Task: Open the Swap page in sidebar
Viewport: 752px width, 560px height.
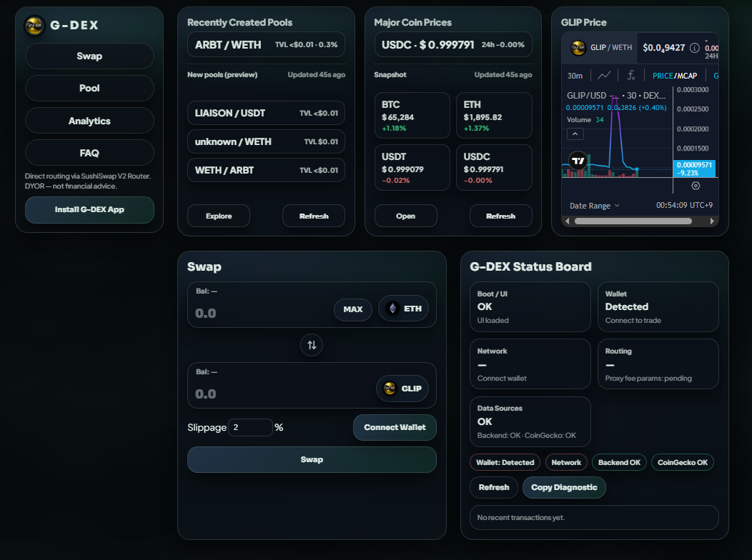Action: point(89,56)
